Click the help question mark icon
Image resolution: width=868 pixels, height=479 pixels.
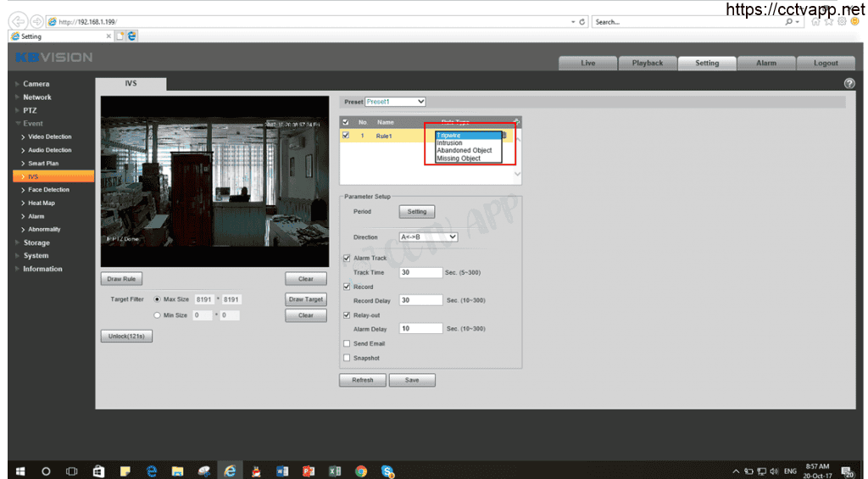coord(849,83)
